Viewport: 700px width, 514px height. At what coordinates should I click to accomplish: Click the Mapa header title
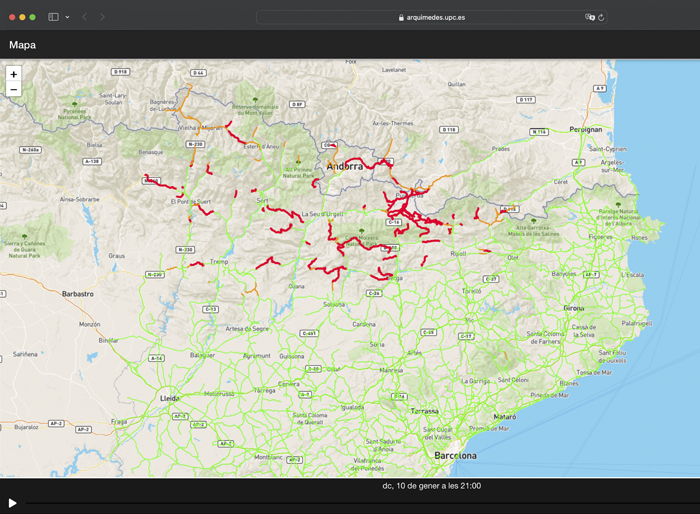[22, 45]
